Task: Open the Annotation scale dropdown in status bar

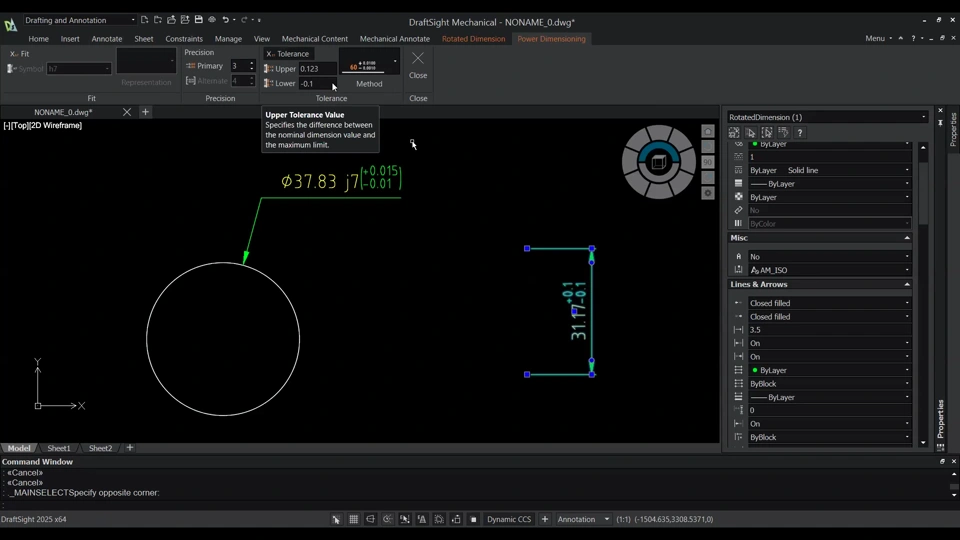Action: click(607, 520)
